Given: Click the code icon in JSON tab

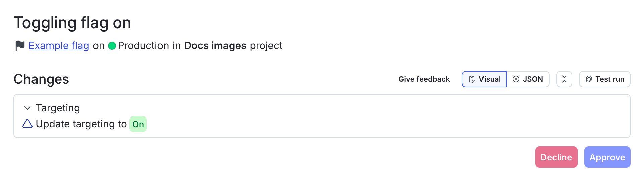Looking at the screenshot, I should tap(516, 79).
